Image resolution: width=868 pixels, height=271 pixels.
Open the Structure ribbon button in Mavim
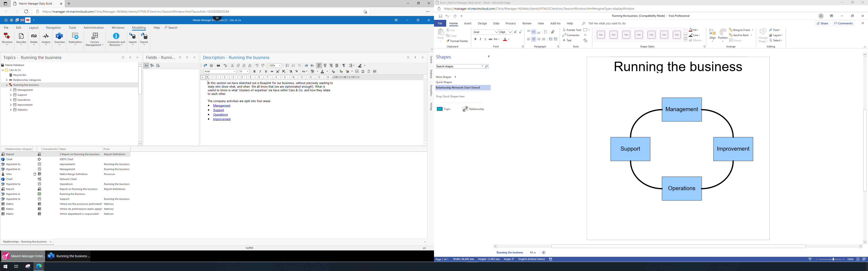point(7,39)
